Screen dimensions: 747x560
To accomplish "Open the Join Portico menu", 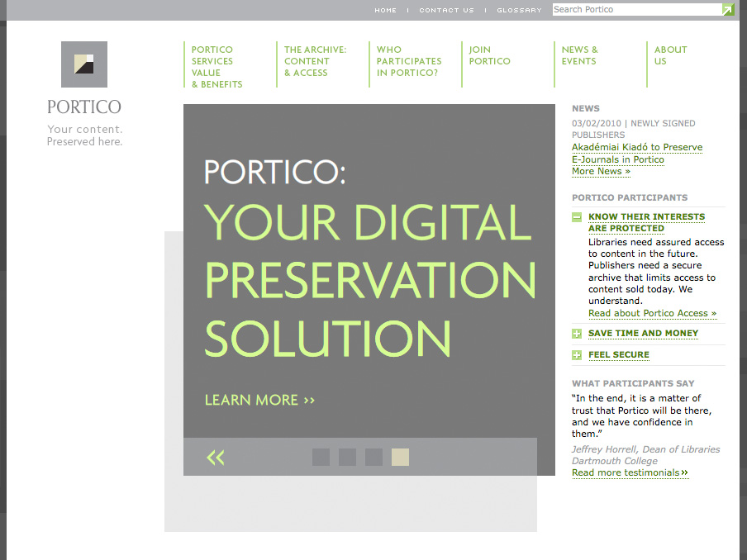I will (x=489, y=55).
